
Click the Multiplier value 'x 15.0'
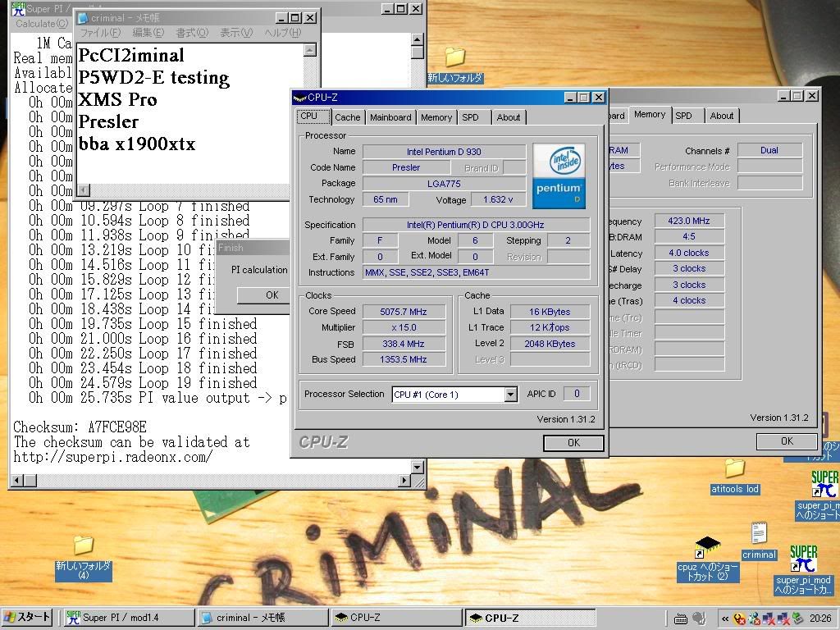click(404, 328)
